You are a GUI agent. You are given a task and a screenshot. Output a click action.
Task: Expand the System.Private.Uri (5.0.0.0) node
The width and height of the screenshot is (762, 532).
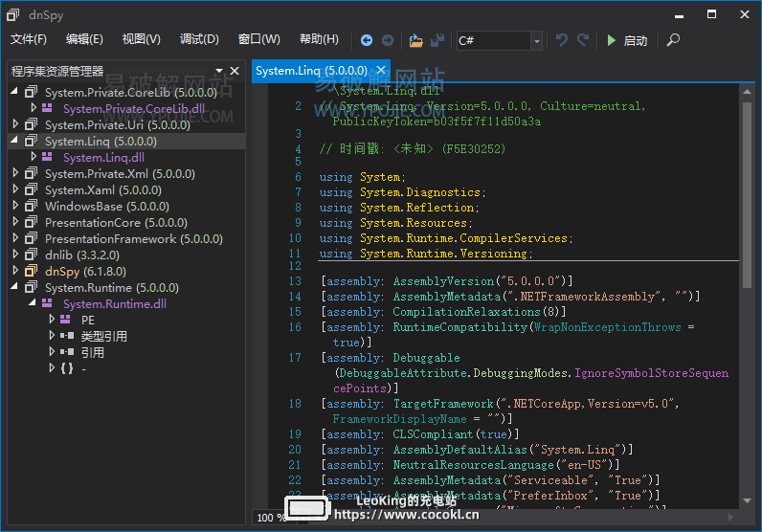pos(15,123)
